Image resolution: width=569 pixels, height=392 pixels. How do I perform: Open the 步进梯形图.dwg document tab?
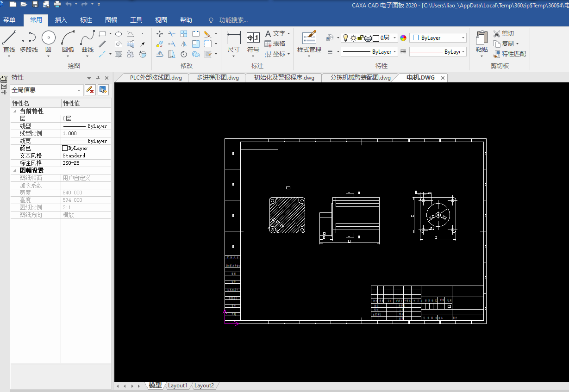[x=218, y=78]
